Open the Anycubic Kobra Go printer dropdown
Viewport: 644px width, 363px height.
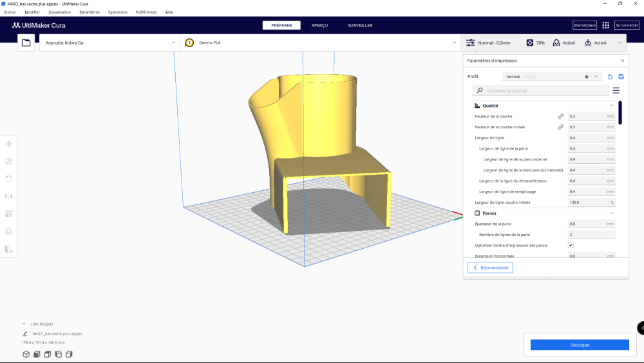click(x=109, y=43)
